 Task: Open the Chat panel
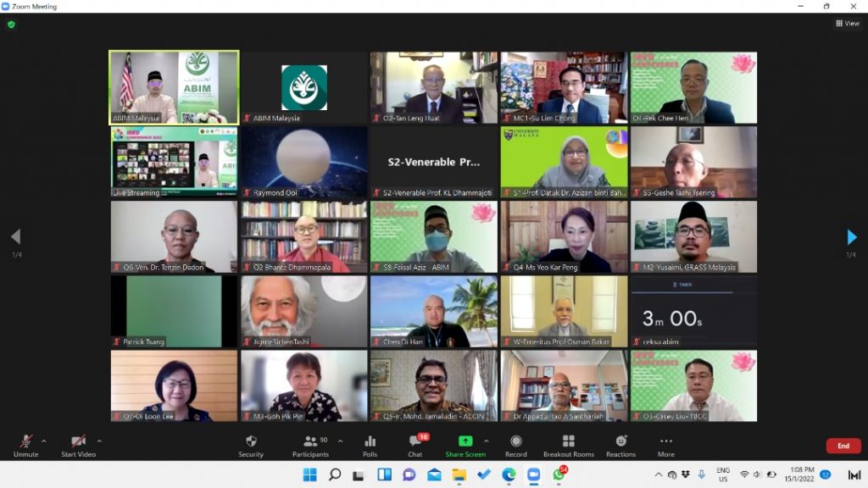click(x=415, y=446)
